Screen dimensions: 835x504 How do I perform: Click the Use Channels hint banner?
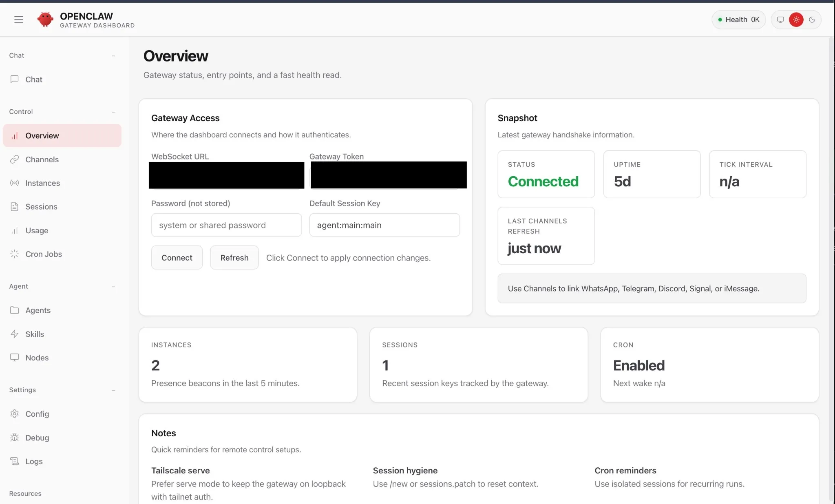pyautogui.click(x=652, y=288)
